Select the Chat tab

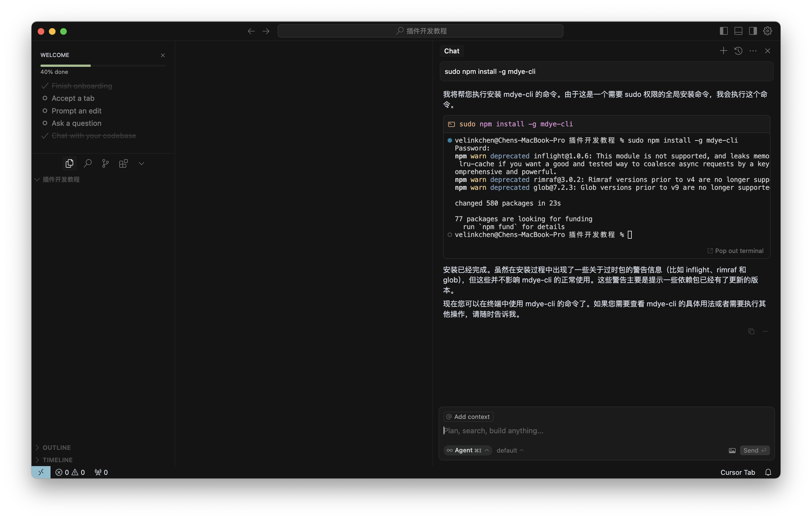[451, 51]
